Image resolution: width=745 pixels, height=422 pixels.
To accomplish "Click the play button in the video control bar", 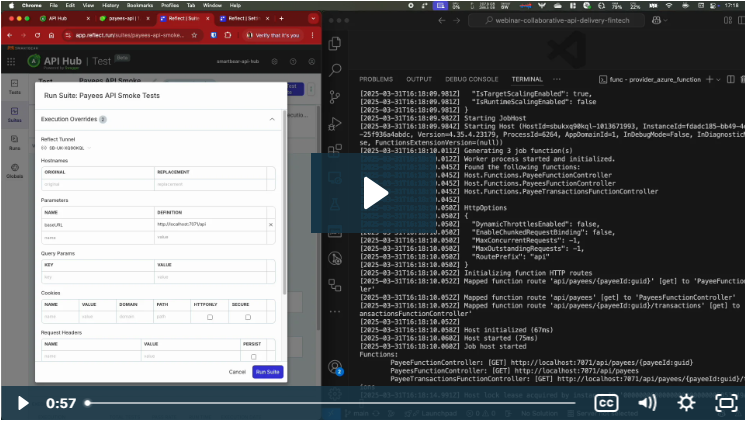I will (22, 403).
